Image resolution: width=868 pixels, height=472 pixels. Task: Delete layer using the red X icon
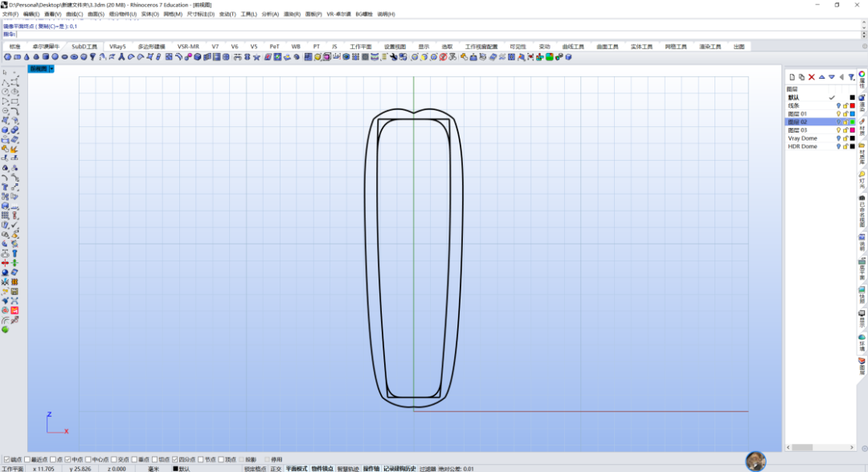[812, 77]
